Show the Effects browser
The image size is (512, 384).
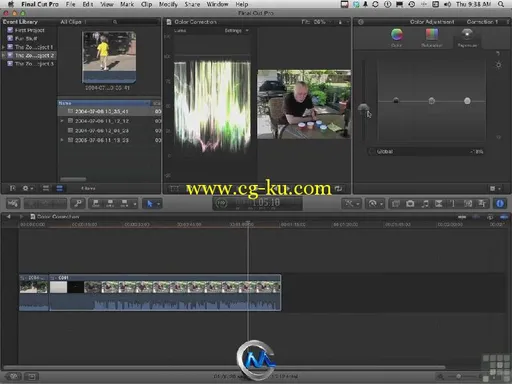396,203
